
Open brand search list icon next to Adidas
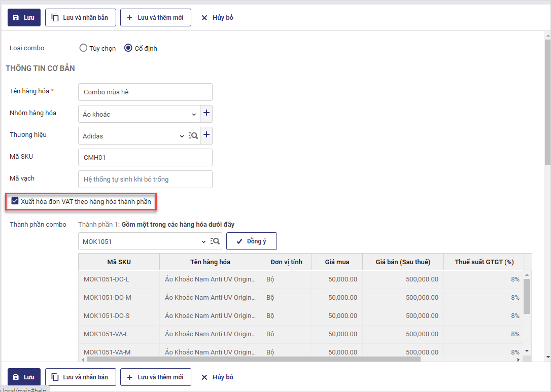pyautogui.click(x=193, y=136)
